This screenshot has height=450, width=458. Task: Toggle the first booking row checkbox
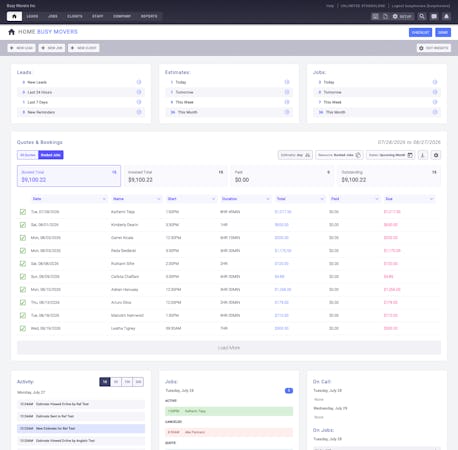coord(23,212)
